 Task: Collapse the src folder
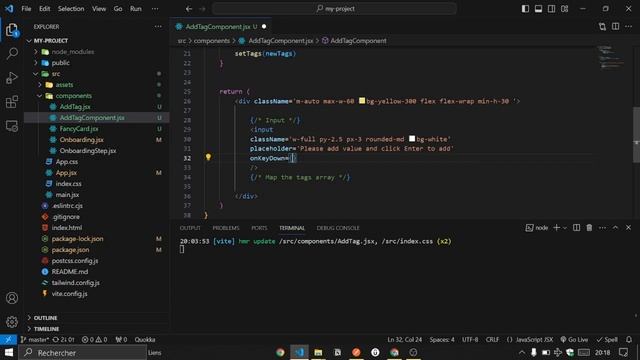click(36, 74)
